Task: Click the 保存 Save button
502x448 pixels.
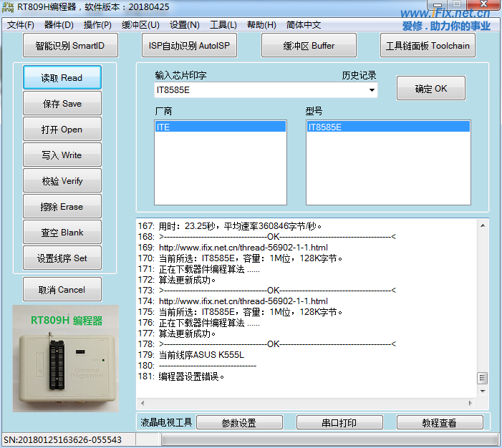Action: (x=62, y=103)
